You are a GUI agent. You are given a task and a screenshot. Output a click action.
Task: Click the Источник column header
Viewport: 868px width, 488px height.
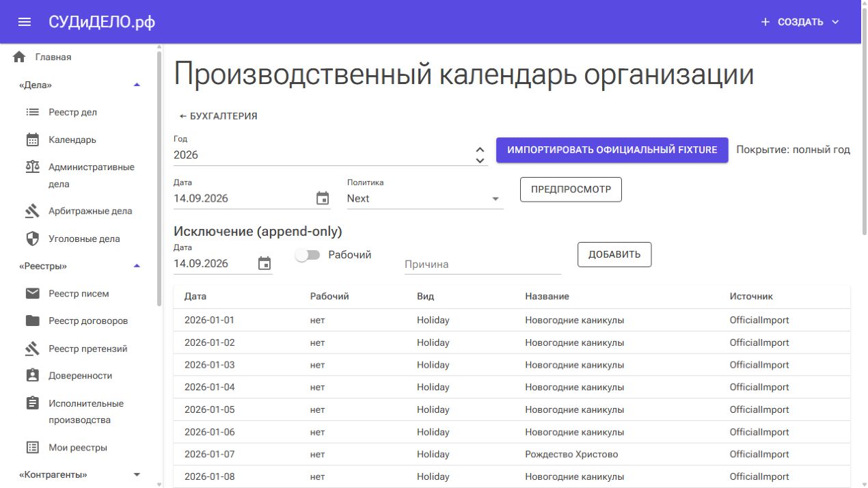tap(751, 297)
